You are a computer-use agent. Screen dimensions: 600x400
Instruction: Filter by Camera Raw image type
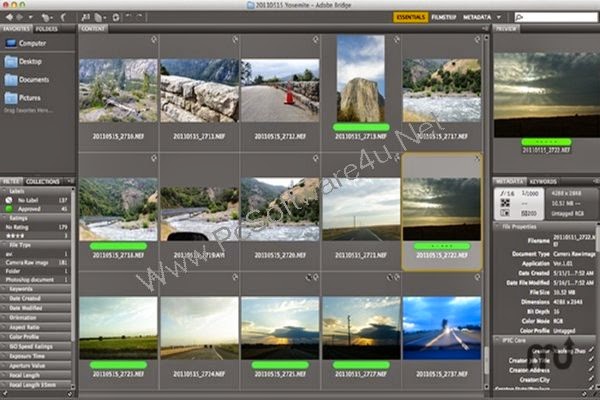tap(36, 263)
